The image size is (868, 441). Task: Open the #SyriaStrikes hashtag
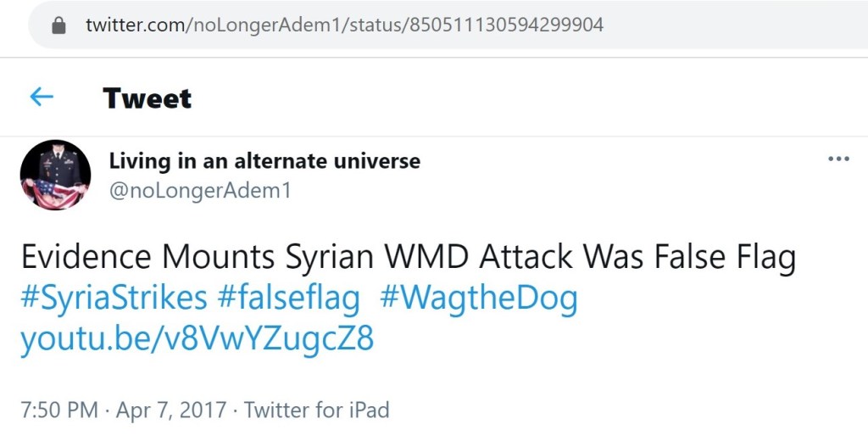[114, 299]
